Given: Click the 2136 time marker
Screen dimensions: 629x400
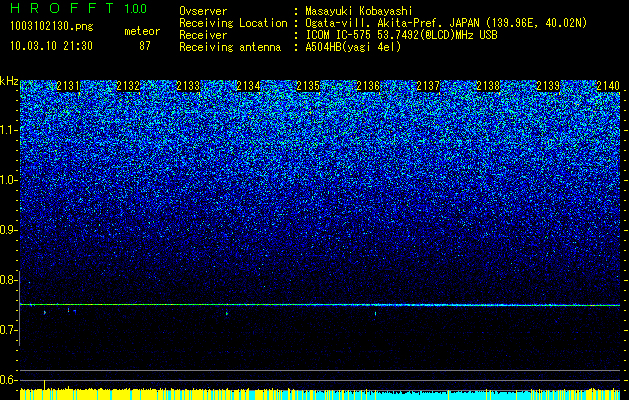Looking at the screenshot, I should tap(368, 86).
